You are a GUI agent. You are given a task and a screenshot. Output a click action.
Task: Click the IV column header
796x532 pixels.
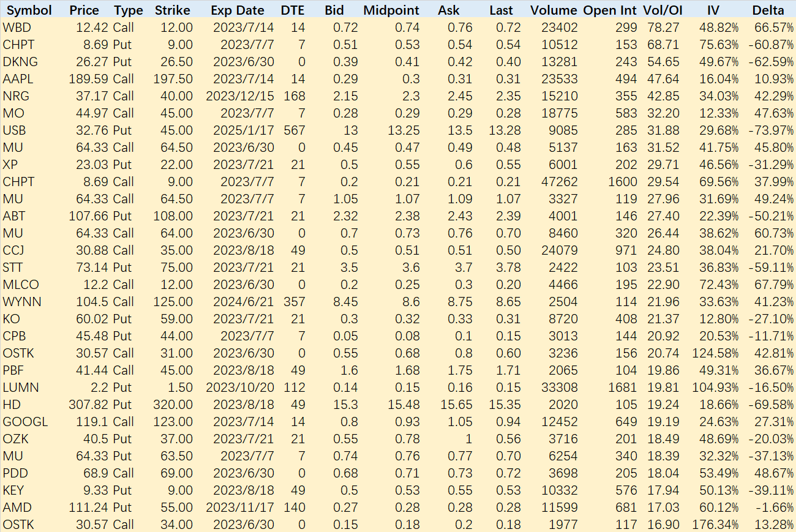(713, 10)
